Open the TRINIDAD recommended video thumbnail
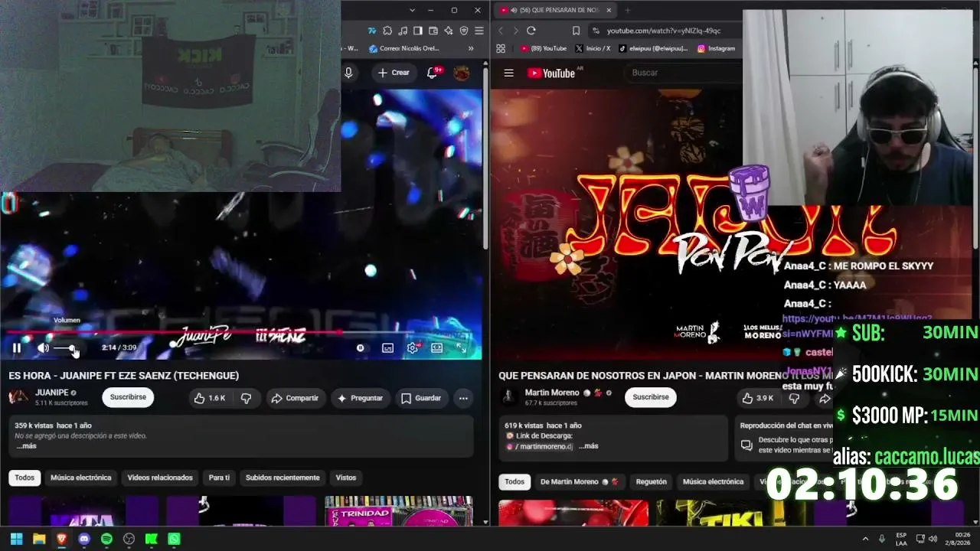Screen dimensions: 980x551 [x=399, y=510]
